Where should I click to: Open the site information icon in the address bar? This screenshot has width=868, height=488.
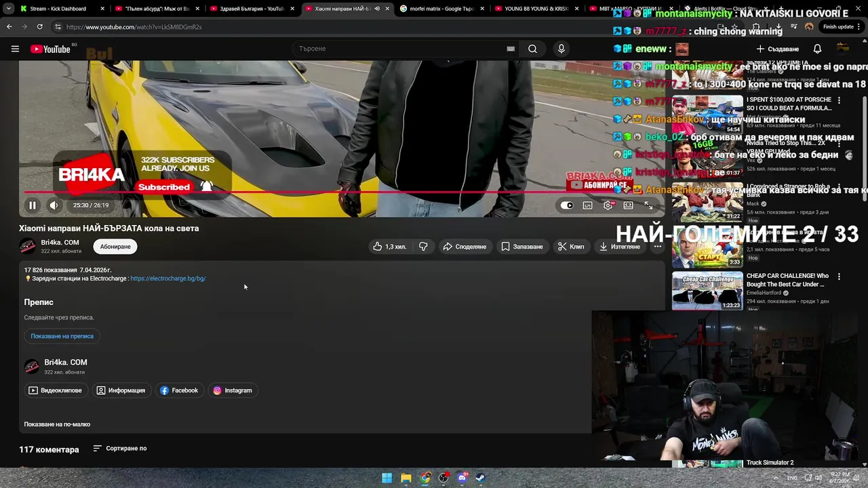(58, 27)
